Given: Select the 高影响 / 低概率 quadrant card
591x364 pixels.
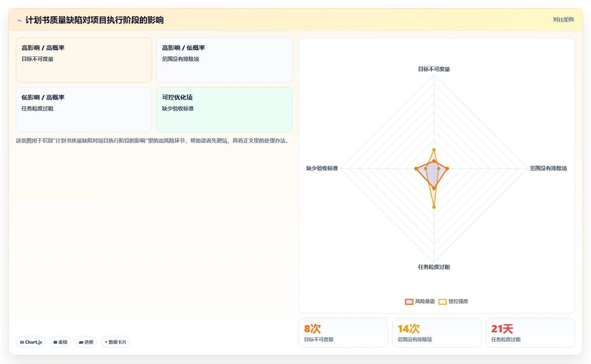Looking at the screenshot, I should (225, 60).
